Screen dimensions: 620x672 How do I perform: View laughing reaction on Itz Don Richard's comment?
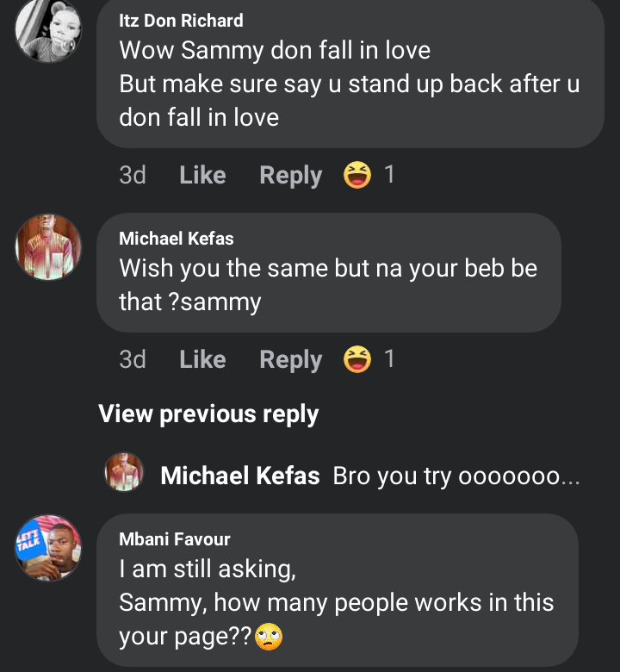(x=356, y=176)
